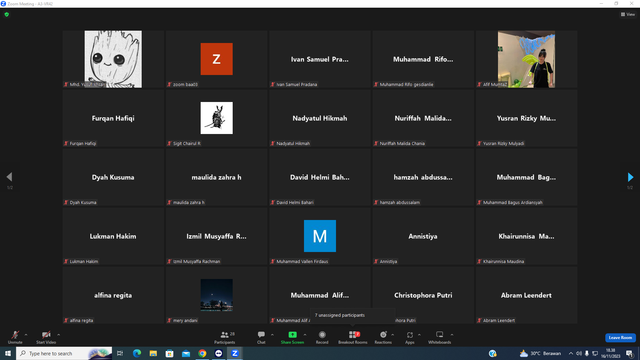The image size is (640, 360).
Task: Click the Izmil Musyaffa R... participant name
Action: pyautogui.click(x=216, y=236)
